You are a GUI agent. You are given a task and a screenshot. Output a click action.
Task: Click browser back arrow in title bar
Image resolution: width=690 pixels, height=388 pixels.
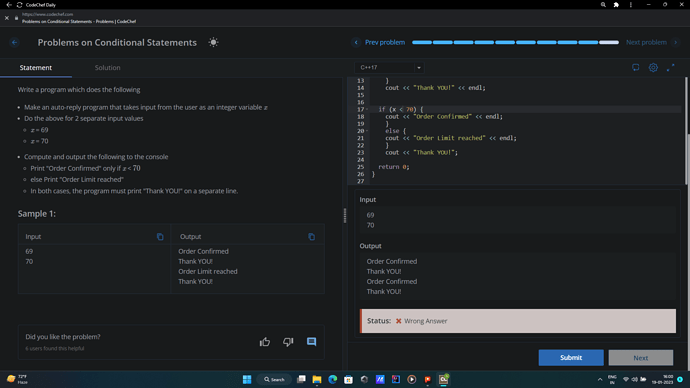pyautogui.click(x=9, y=5)
